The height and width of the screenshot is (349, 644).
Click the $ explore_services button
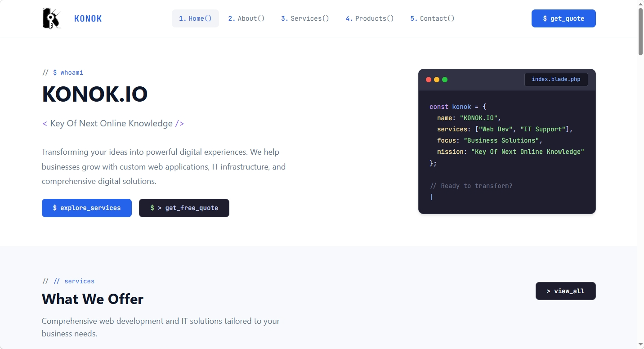pyautogui.click(x=87, y=208)
